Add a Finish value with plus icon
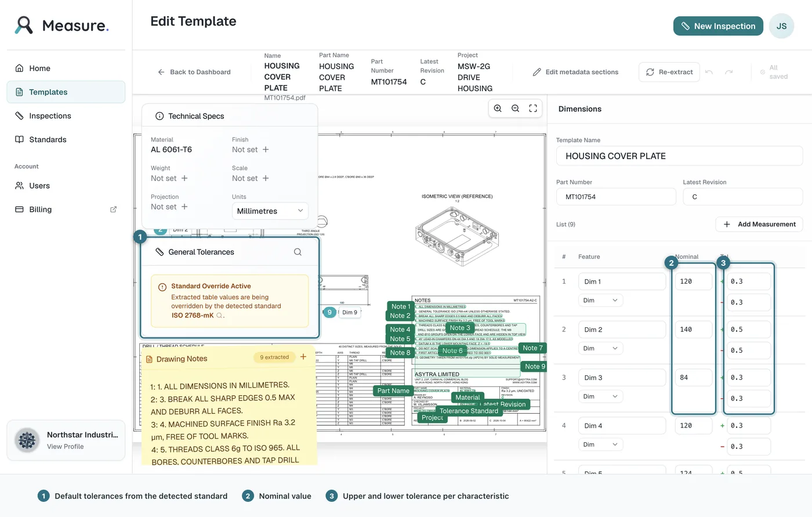Image resolution: width=812 pixels, height=517 pixels. tap(266, 150)
